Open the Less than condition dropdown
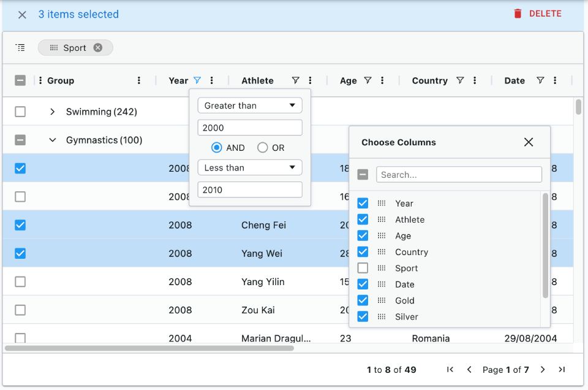The width and height of the screenshot is (588, 390). [250, 167]
